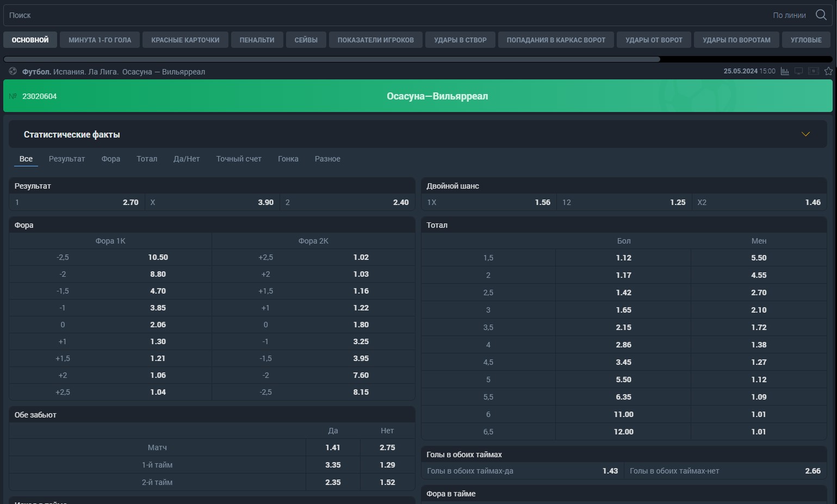Add match to favorites with star icon
Viewport: 837px width, 504px height.
click(828, 71)
